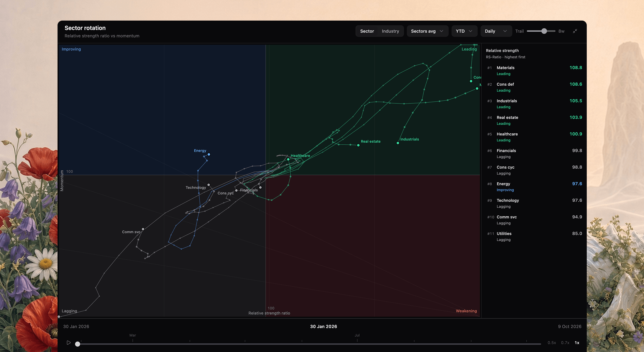The height and width of the screenshot is (352, 644).
Task: Set playback speed to 0.7x
Action: click(x=565, y=343)
